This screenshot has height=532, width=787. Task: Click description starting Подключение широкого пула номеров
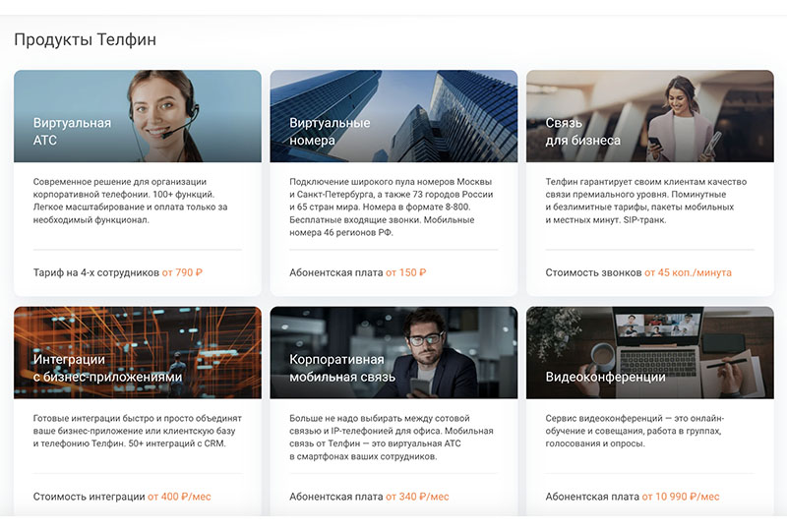coord(391,207)
